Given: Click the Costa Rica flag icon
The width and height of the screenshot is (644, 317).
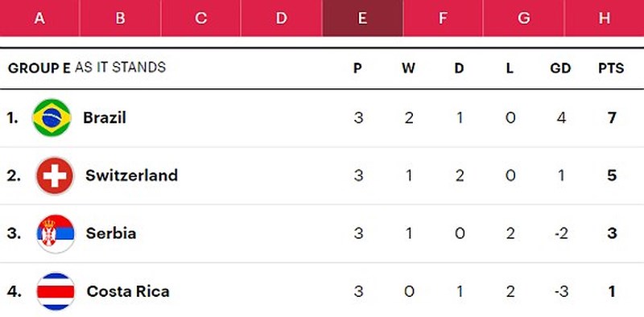Looking at the screenshot, I should (x=56, y=291).
